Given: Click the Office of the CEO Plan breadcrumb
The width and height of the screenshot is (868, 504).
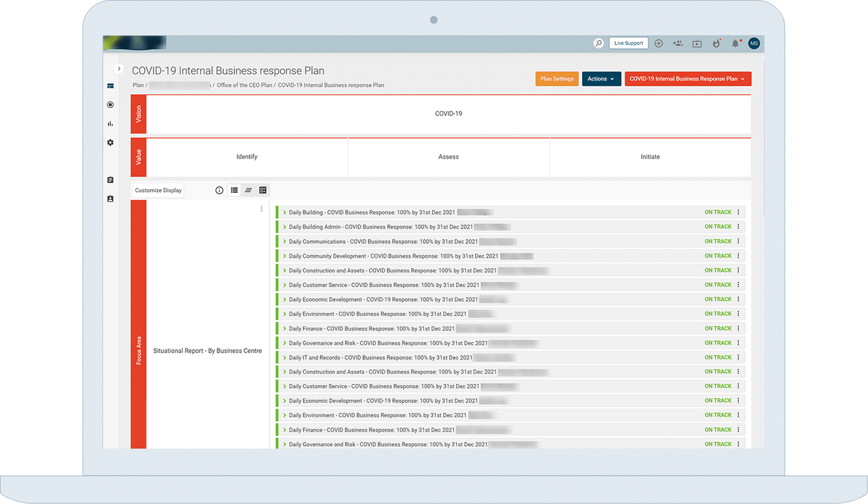Looking at the screenshot, I should (244, 85).
